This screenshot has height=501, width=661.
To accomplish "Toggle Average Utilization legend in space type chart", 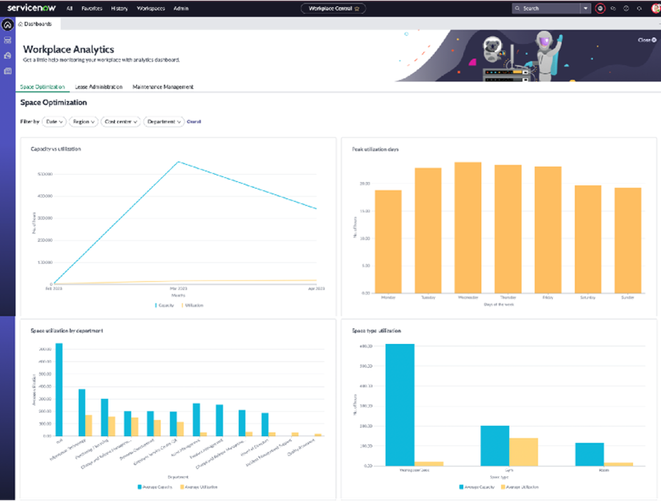I will tap(520, 487).
